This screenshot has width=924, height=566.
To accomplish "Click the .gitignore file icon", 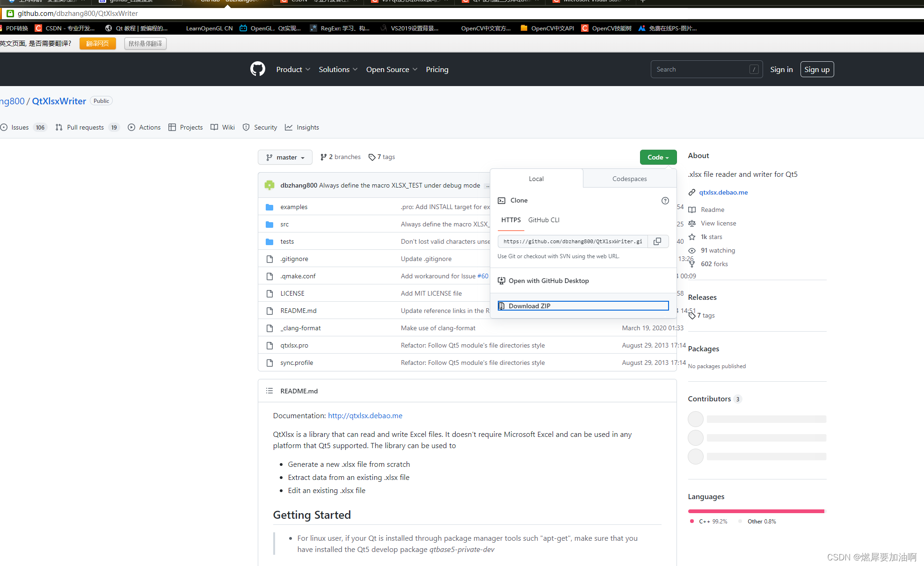I will tap(269, 259).
